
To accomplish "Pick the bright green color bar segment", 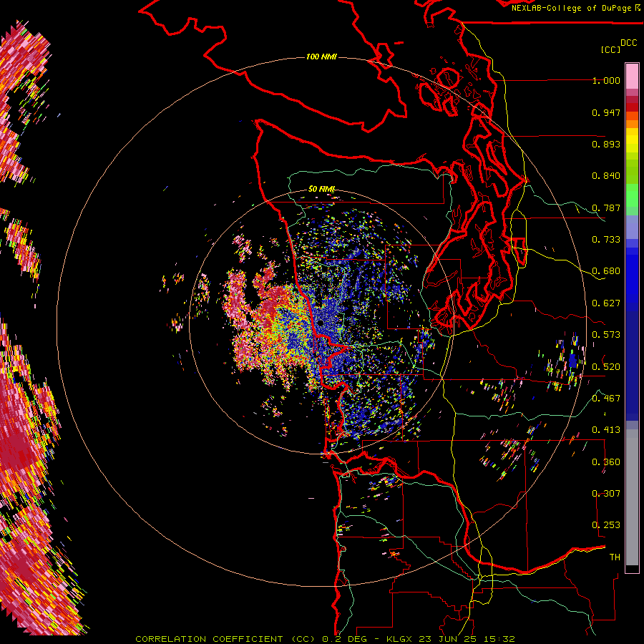I will [x=632, y=195].
